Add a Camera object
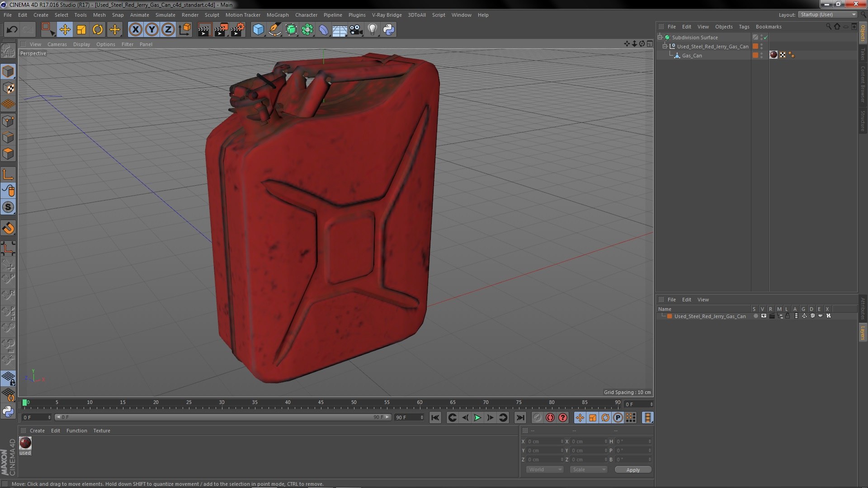Viewport: 868px width, 488px height. [x=356, y=30]
